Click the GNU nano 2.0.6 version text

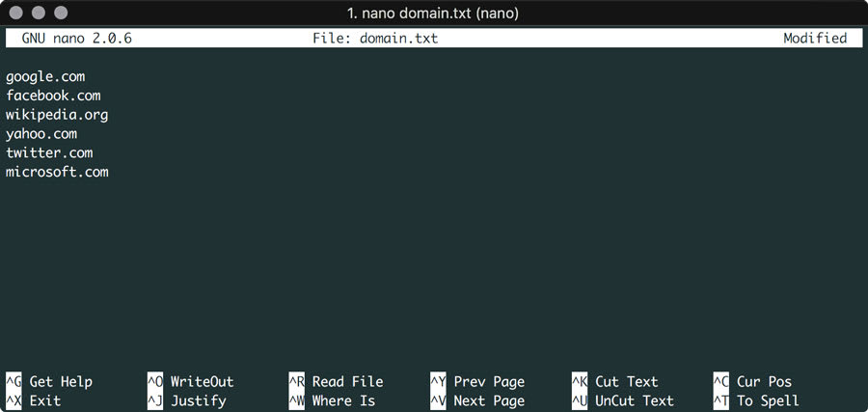point(77,39)
